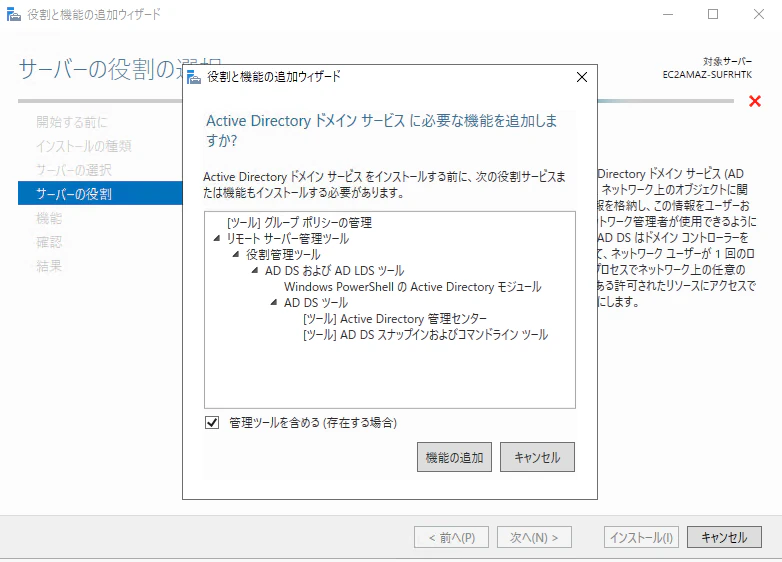Viewport: 782px width, 562px height.
Task: Click キャンセル in main wizard footer
Action: [724, 538]
